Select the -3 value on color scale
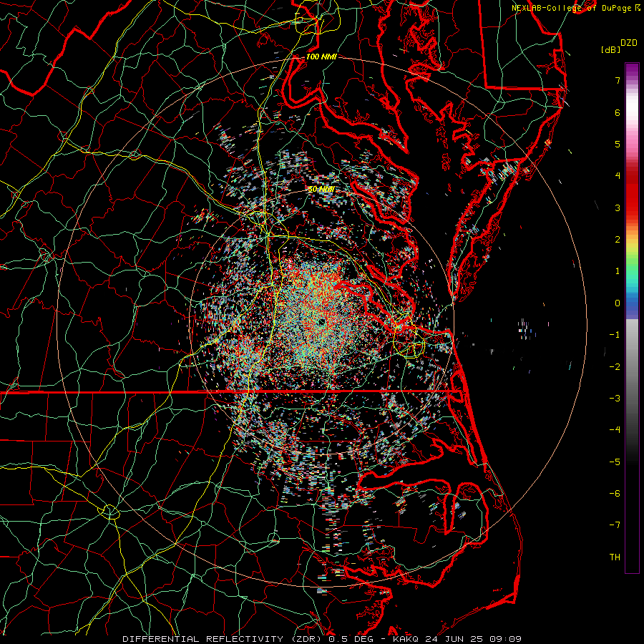The height and width of the screenshot is (644, 644). [615, 399]
